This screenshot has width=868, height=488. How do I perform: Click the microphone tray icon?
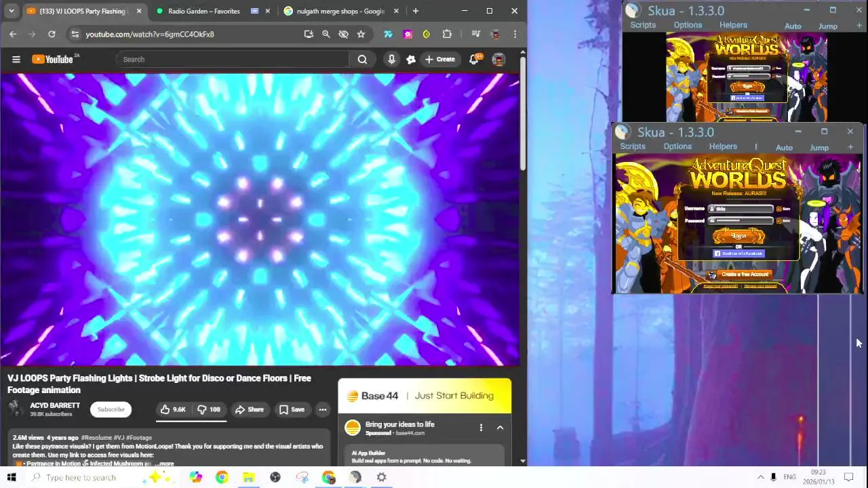pyautogui.click(x=773, y=477)
